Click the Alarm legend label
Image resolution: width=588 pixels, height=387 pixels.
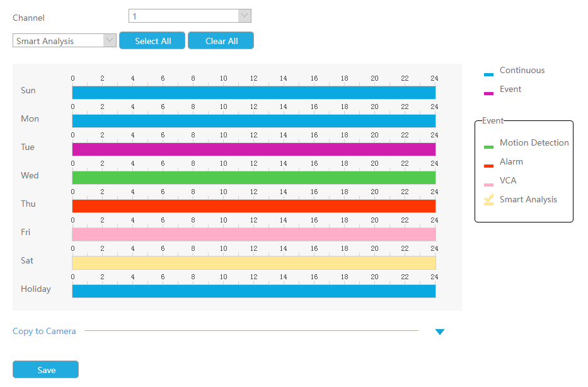[511, 161]
